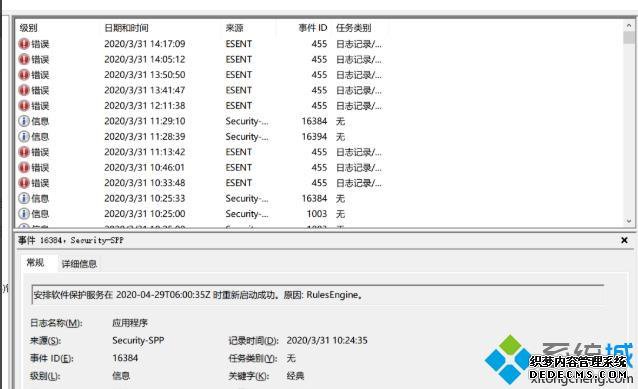This screenshot has width=638, height=389.
Task: Click Security source cell in 11:29:10 row
Action: [247, 121]
